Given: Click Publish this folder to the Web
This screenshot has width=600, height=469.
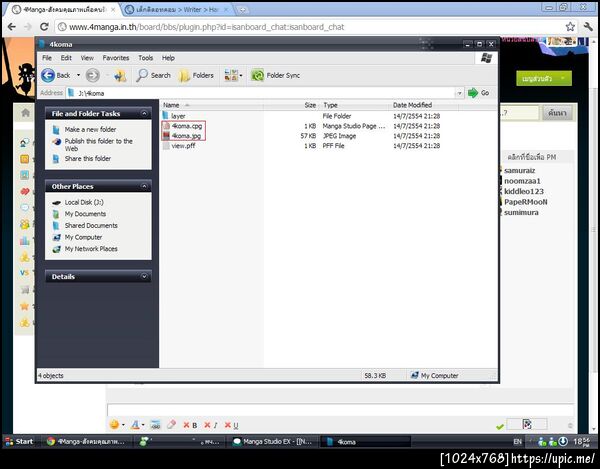Looking at the screenshot, I should coord(98,145).
